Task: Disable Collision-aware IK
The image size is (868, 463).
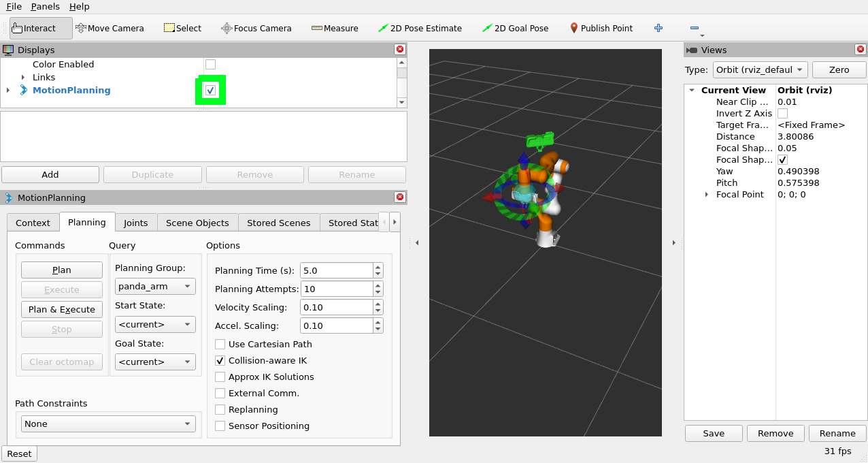Action: [220, 360]
